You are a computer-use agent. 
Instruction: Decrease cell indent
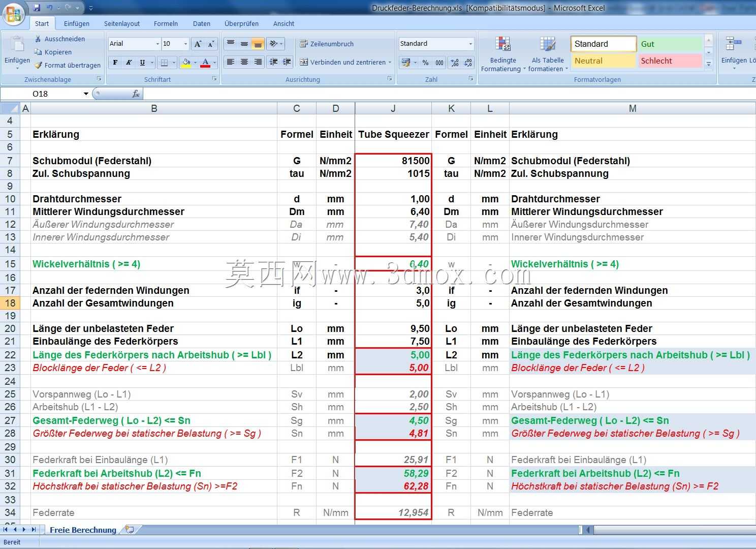[273, 62]
